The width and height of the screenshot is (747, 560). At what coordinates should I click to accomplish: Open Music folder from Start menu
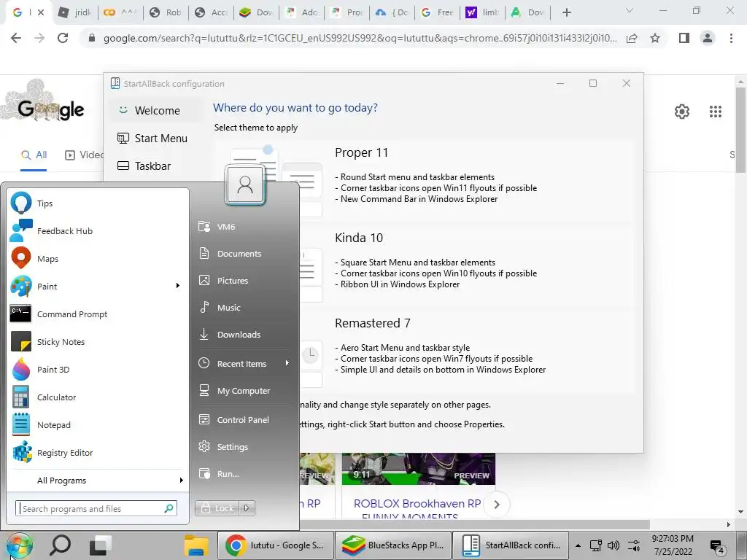(244, 308)
